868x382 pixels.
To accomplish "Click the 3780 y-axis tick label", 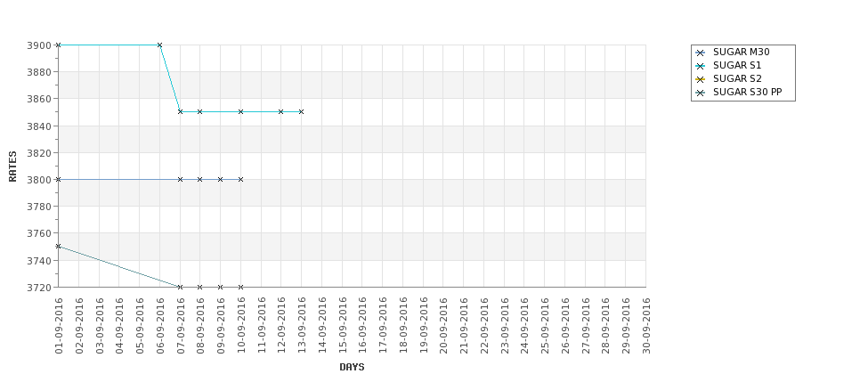I will point(39,207).
